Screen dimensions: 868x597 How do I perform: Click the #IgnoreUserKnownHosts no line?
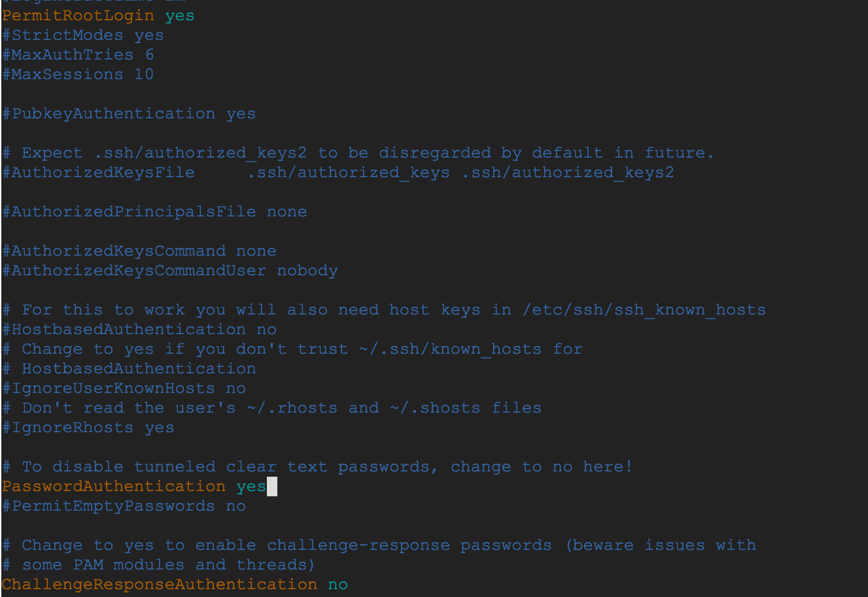tap(124, 388)
